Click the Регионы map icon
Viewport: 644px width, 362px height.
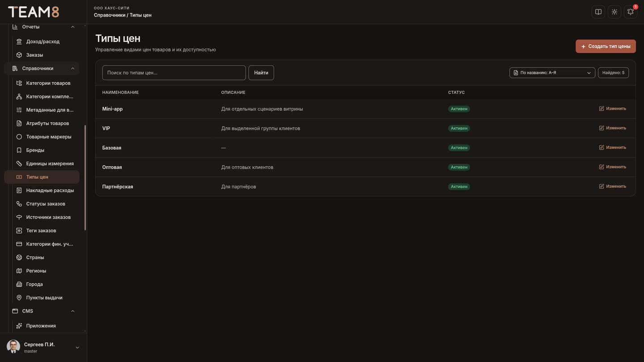[x=19, y=271]
